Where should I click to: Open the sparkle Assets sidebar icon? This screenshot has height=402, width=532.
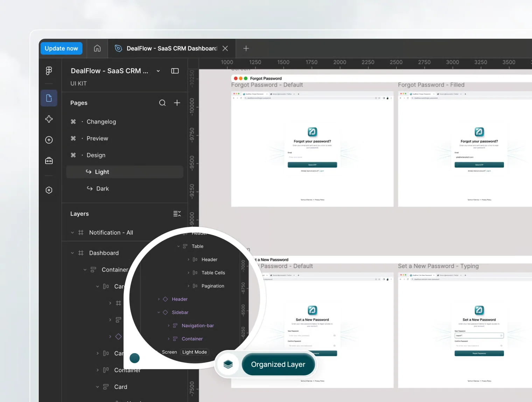click(x=49, y=119)
